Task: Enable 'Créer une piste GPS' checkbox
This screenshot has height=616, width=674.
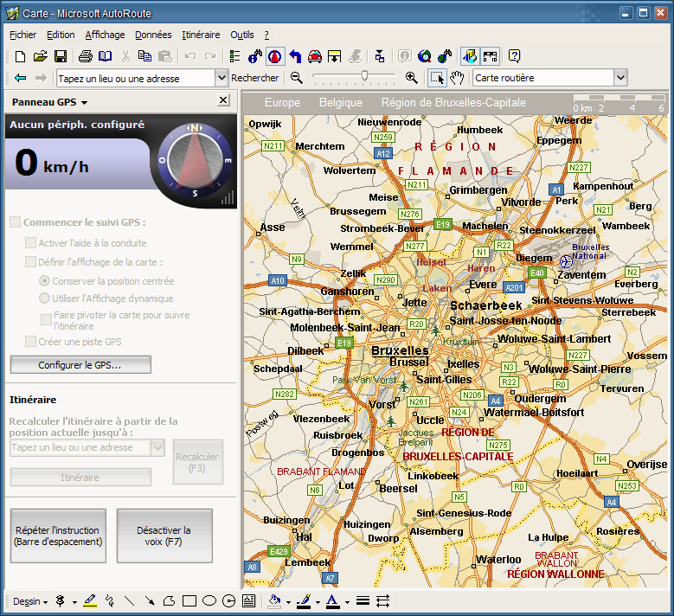Action: click(31, 342)
